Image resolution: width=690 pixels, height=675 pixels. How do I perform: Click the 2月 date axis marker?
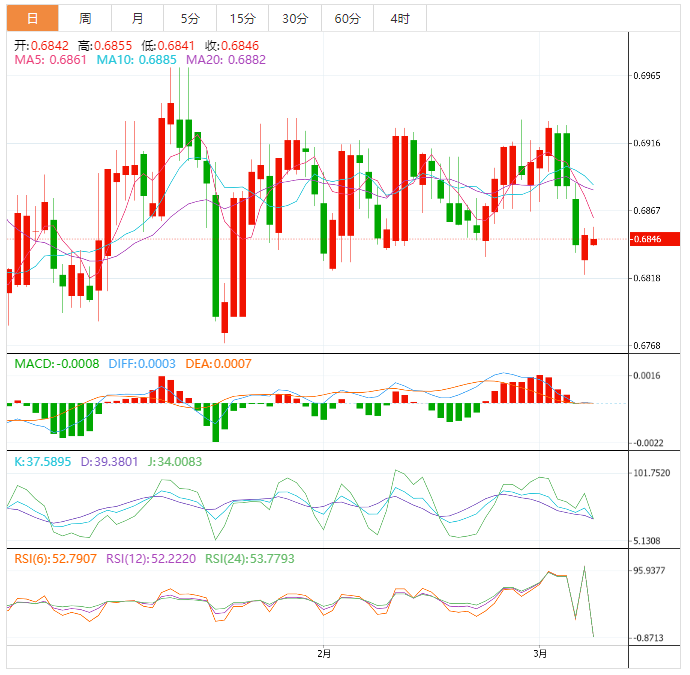click(x=324, y=654)
